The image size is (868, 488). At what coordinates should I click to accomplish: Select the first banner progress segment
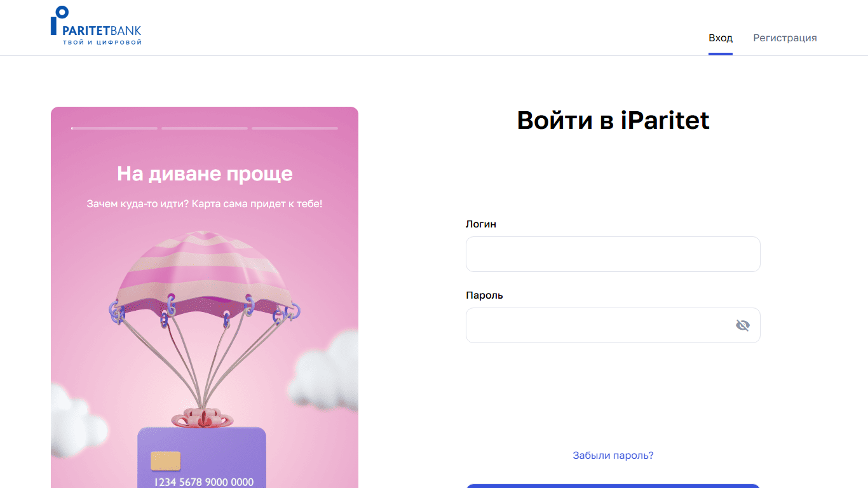pyautogui.click(x=114, y=128)
